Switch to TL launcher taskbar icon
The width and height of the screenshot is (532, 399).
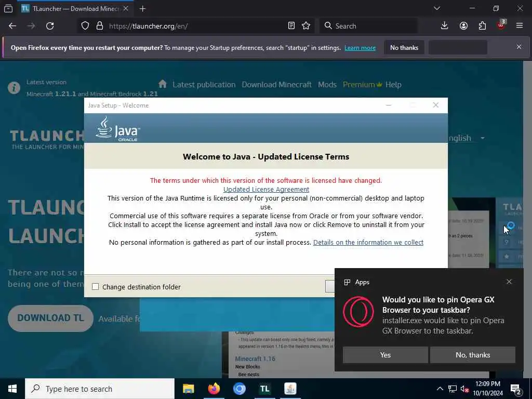pyautogui.click(x=264, y=389)
